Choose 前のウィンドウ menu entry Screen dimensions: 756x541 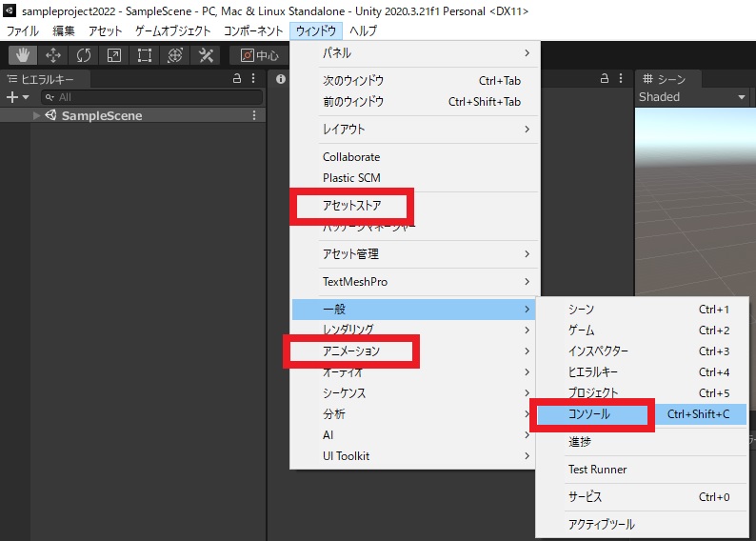[415, 102]
